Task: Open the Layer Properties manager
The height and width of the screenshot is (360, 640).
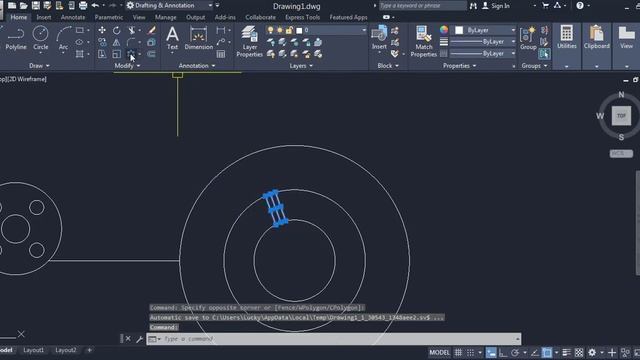Action: coord(249,41)
